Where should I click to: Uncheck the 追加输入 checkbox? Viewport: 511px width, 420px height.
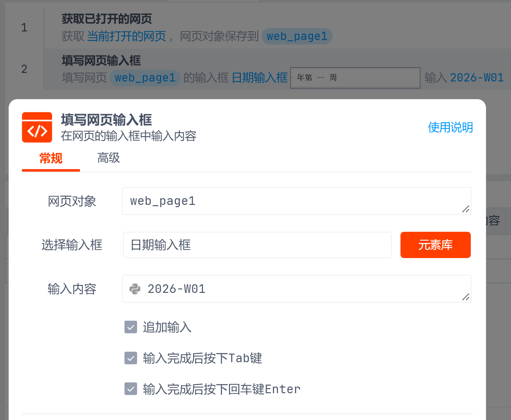click(x=131, y=327)
